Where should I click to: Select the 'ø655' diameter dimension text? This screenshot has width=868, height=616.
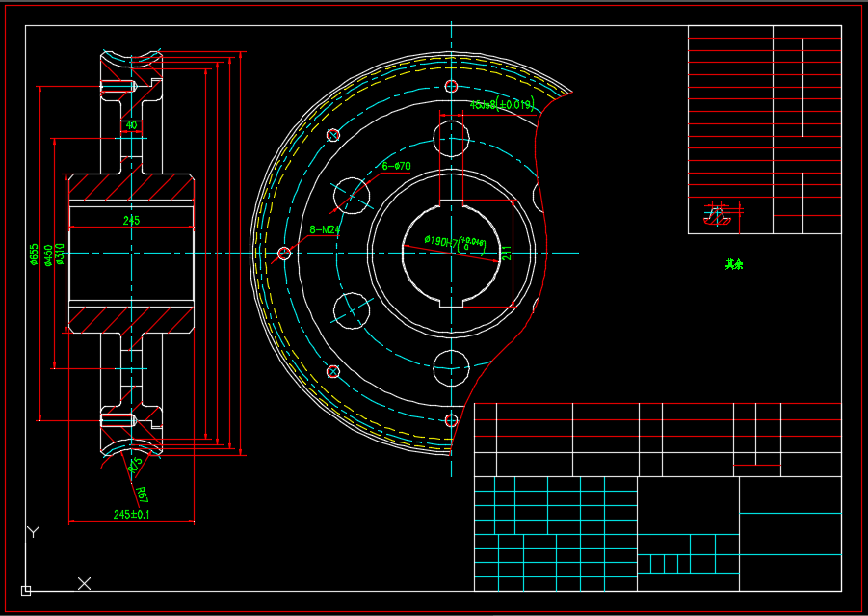tap(35, 254)
